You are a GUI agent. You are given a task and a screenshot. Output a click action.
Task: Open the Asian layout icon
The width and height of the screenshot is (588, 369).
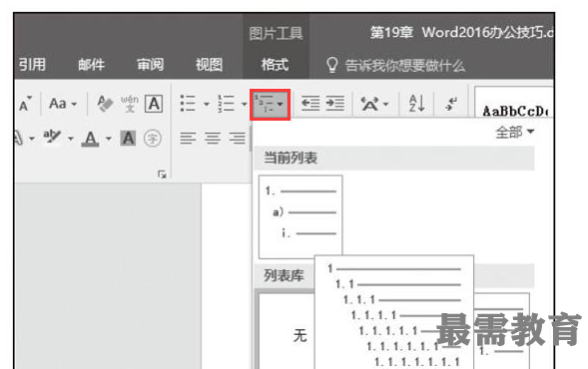369,104
